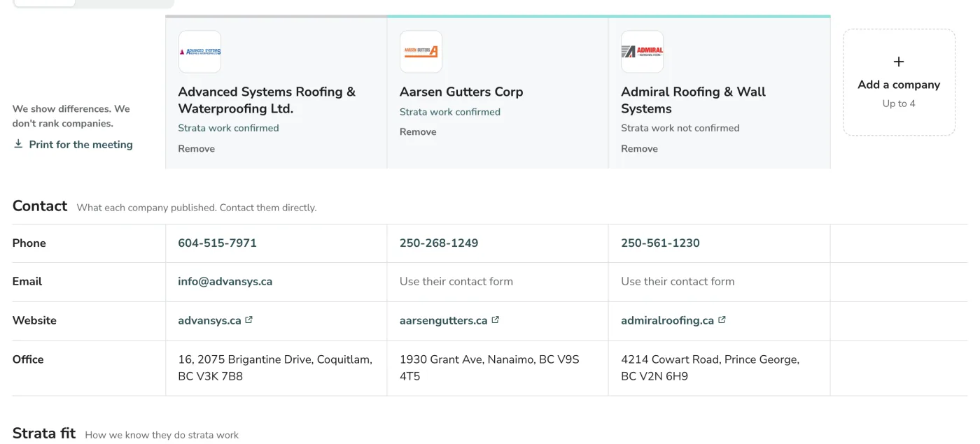
Task: Click the Coquitlam office address
Action: pyautogui.click(x=275, y=368)
